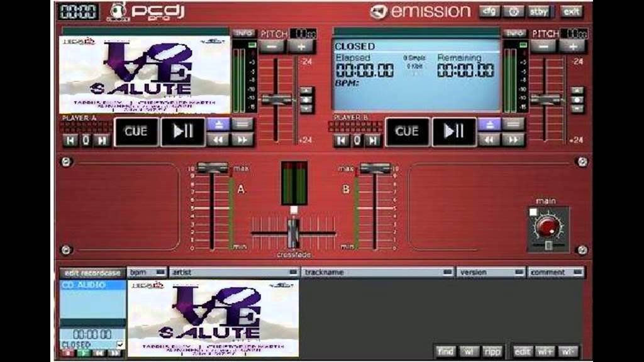Click Player B play/pause button

pos(454,132)
